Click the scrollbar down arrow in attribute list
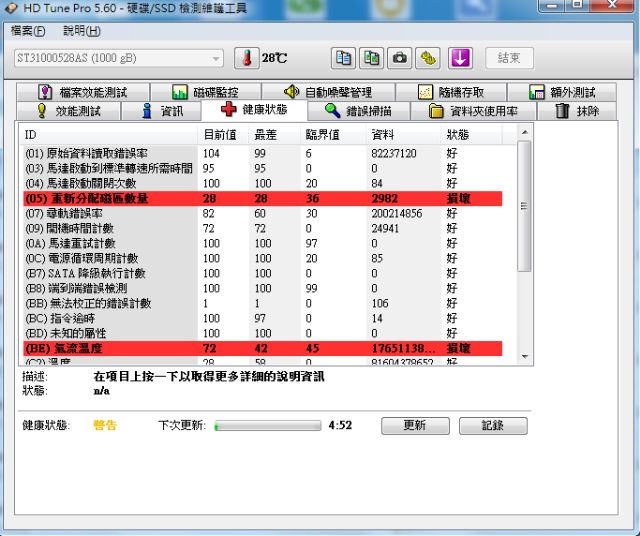The image size is (640, 536). 524,355
